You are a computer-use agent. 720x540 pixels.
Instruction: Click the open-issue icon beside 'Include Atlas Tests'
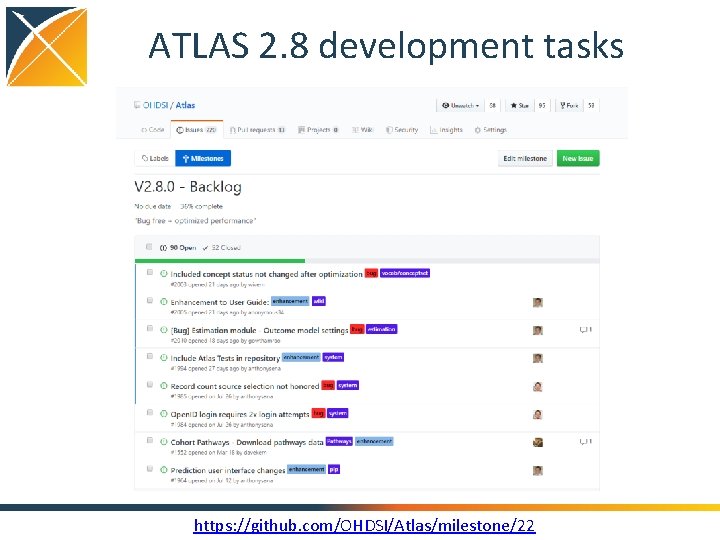(163, 358)
